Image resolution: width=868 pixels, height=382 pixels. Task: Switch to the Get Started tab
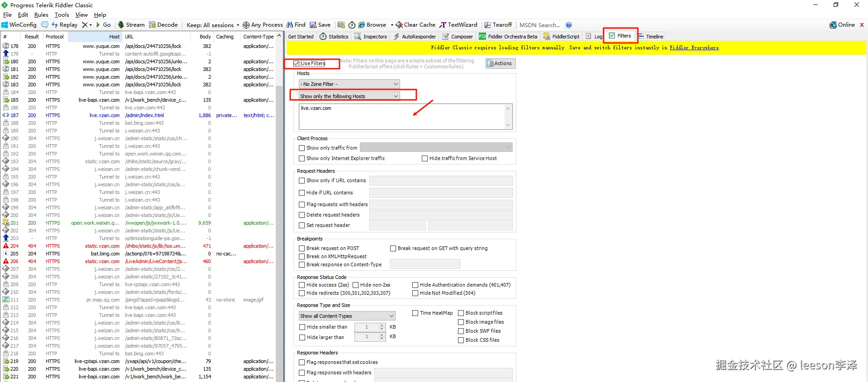pyautogui.click(x=301, y=37)
